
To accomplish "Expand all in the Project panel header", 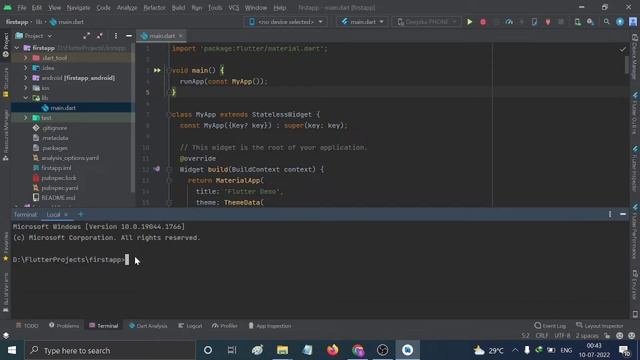I will (x=87, y=36).
